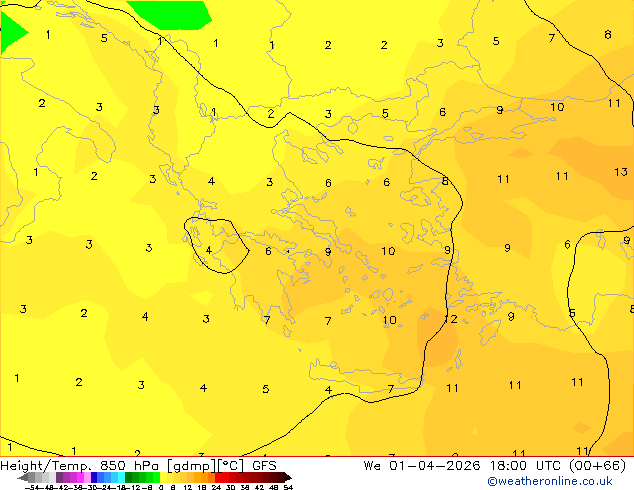
Task: Click the forecast offset (00+66) text
Action: point(597,466)
